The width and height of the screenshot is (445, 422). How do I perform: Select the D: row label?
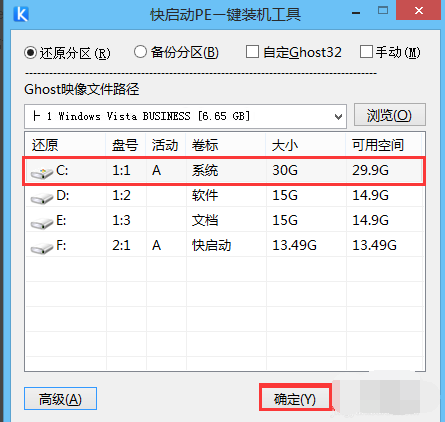click(x=63, y=195)
